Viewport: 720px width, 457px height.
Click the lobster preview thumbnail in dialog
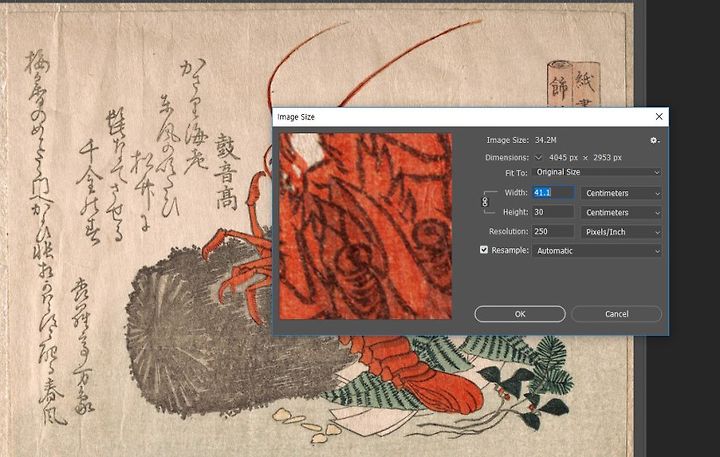[366, 226]
